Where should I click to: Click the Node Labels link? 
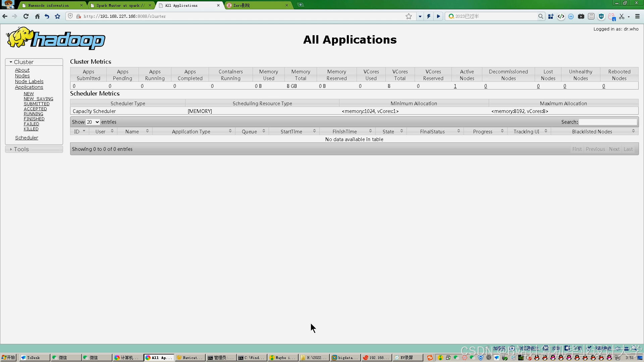[x=29, y=81]
